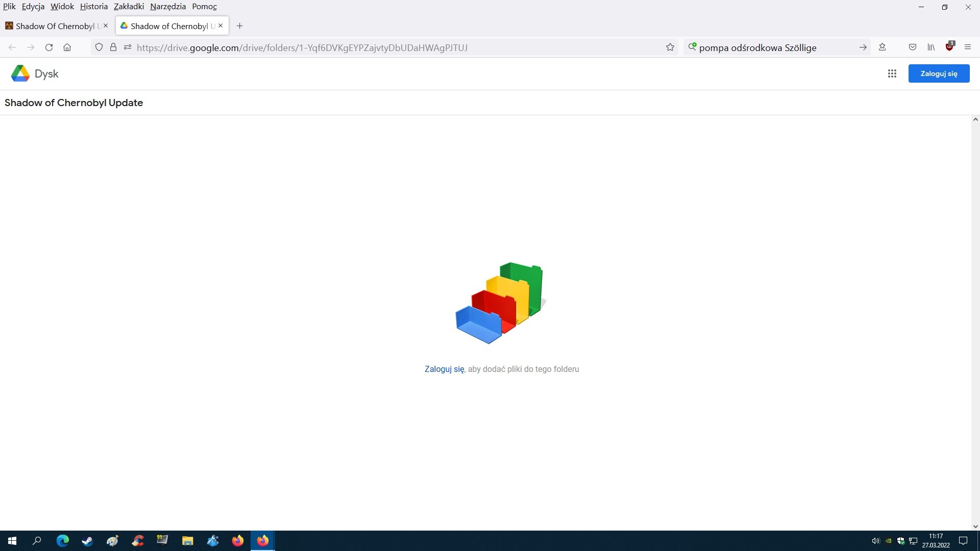Open the Windows Security tray icon
Screen dimensions: 980x551
click(901, 541)
